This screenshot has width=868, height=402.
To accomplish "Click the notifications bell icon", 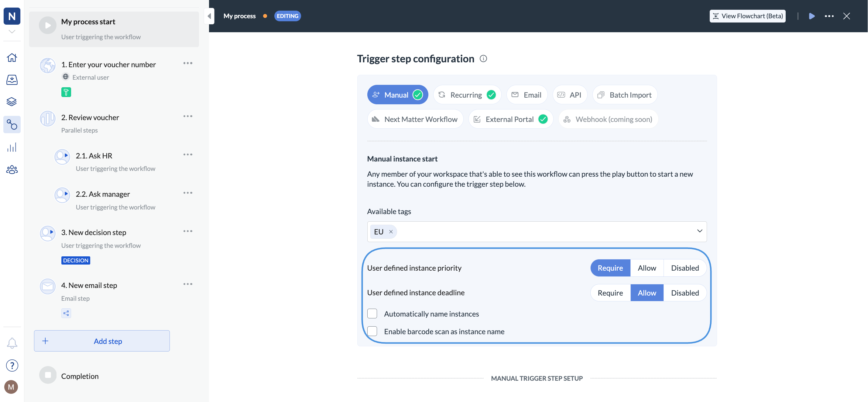I will [12, 343].
